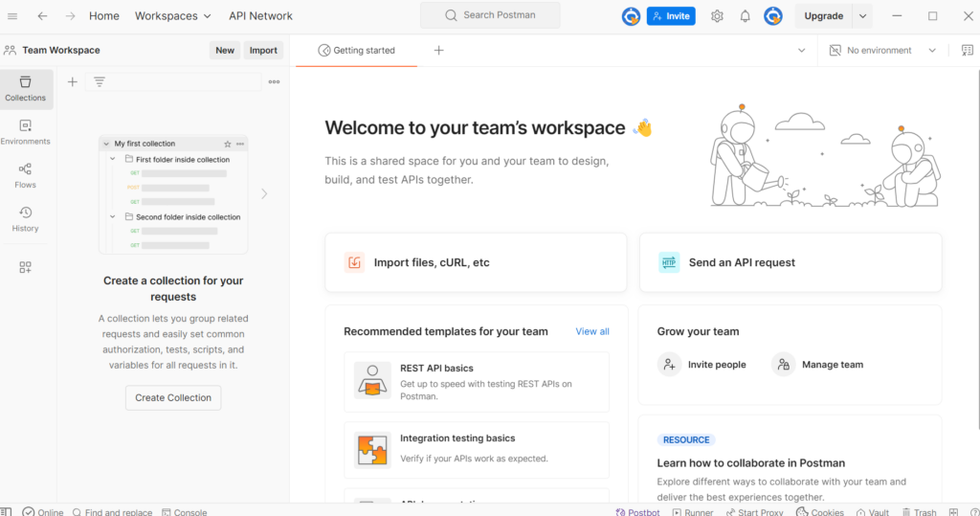
Task: Open collections panel more options ellipsis
Action: coord(274,81)
